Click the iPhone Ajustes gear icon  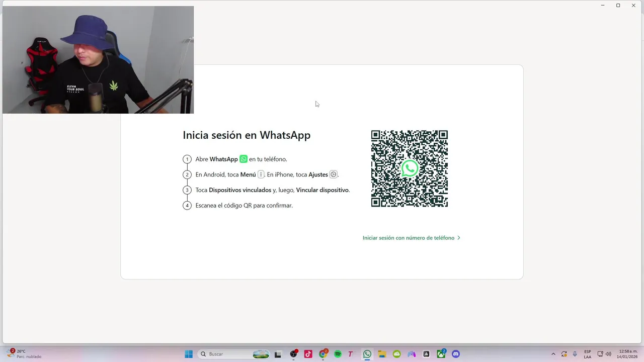tap(333, 174)
